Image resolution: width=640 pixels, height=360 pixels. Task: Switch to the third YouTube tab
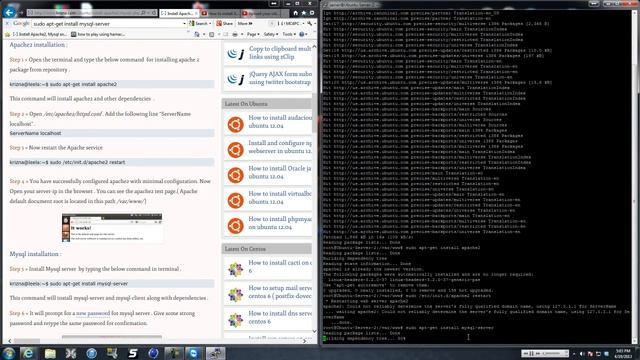coord(261,13)
